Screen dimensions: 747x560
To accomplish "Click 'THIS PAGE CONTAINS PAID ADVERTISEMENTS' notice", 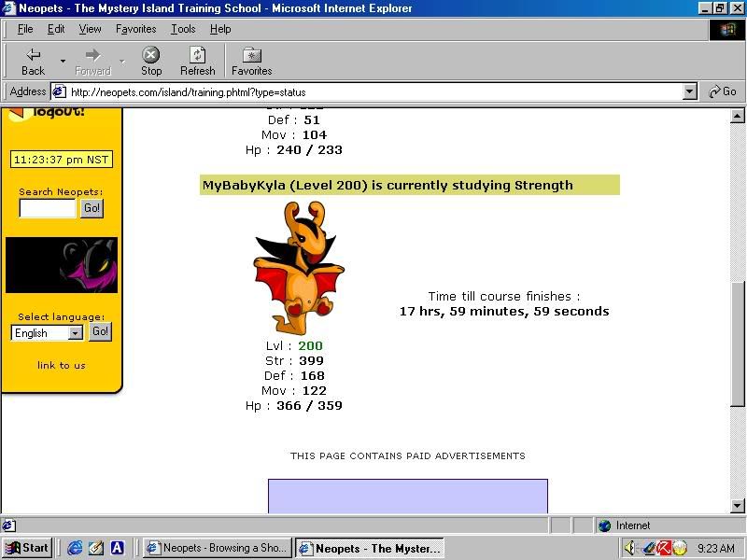I will tap(408, 455).
